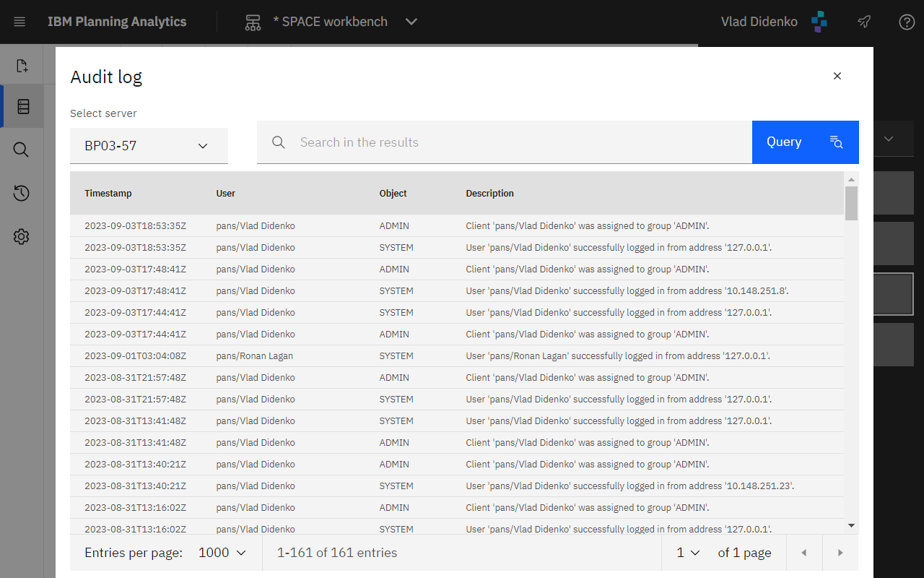Click the Query button
This screenshot has height=578, width=924.
806,142
